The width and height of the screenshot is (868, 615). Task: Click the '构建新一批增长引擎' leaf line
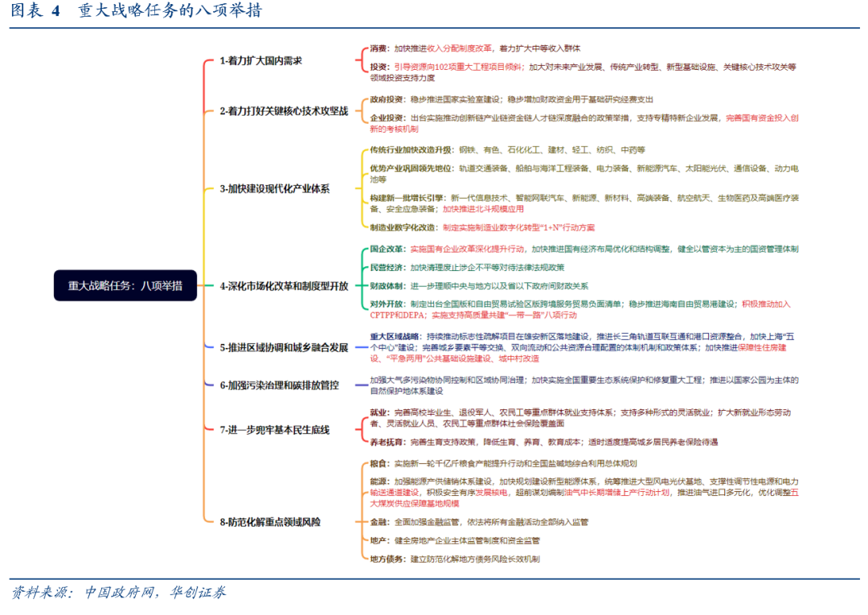tap(584, 203)
